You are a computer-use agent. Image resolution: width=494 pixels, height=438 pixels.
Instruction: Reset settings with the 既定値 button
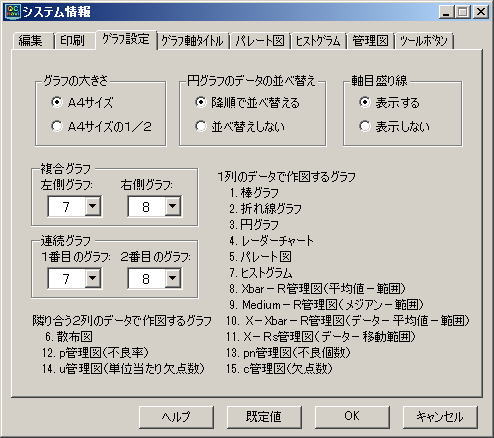[x=264, y=416]
